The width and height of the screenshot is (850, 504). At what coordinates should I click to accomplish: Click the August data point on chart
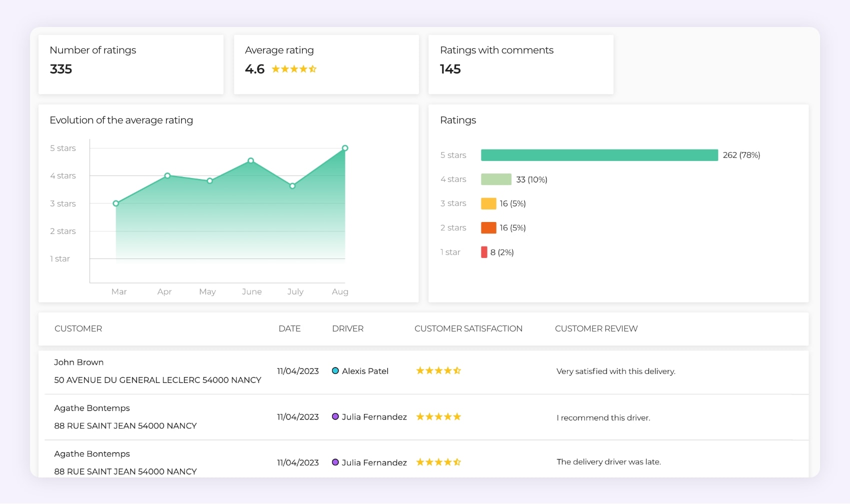tap(345, 148)
